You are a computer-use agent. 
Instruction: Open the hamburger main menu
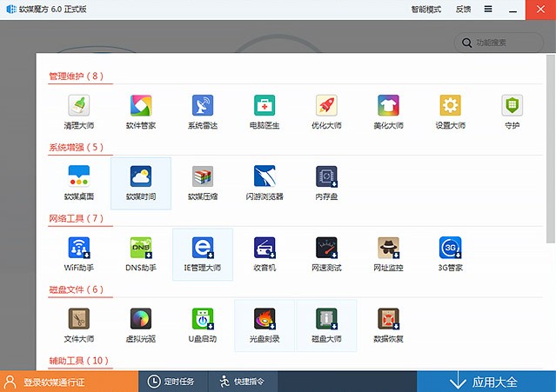[488, 10]
